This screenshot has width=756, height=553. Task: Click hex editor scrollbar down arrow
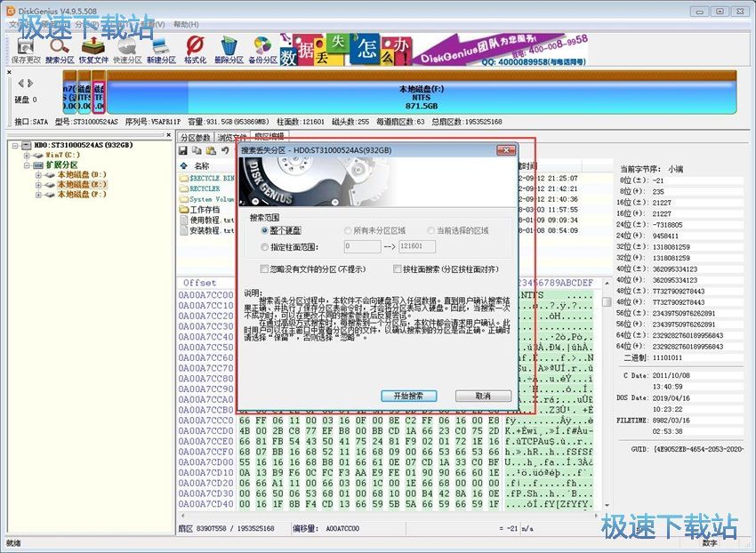point(607,505)
